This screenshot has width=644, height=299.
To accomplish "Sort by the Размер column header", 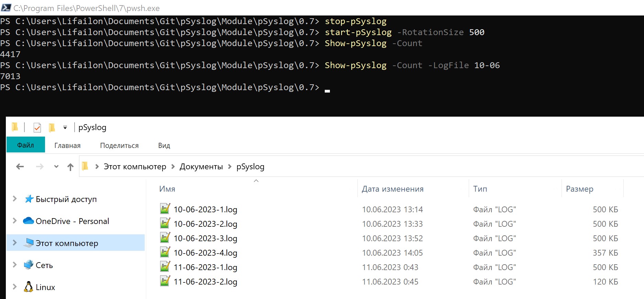I will (x=580, y=189).
